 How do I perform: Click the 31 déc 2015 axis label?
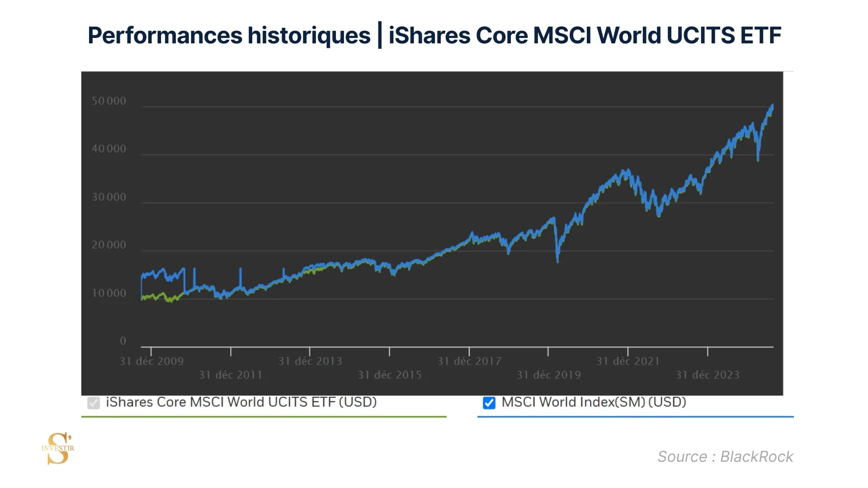(x=390, y=375)
